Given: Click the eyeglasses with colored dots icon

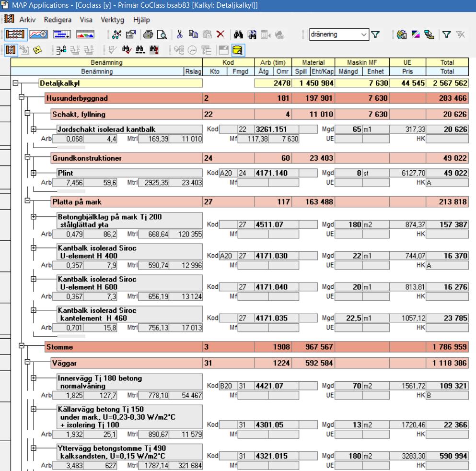Looking at the screenshot, I should tap(116, 35).
